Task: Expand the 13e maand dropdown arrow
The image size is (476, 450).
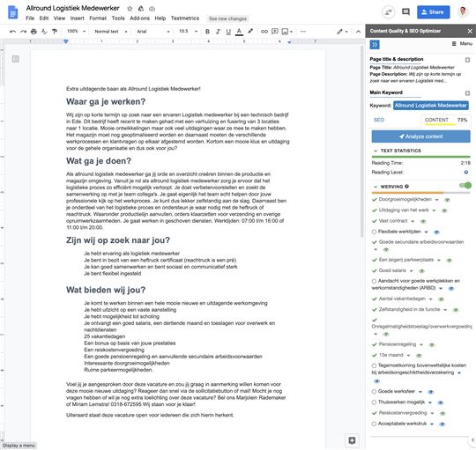Action: tap(409, 356)
